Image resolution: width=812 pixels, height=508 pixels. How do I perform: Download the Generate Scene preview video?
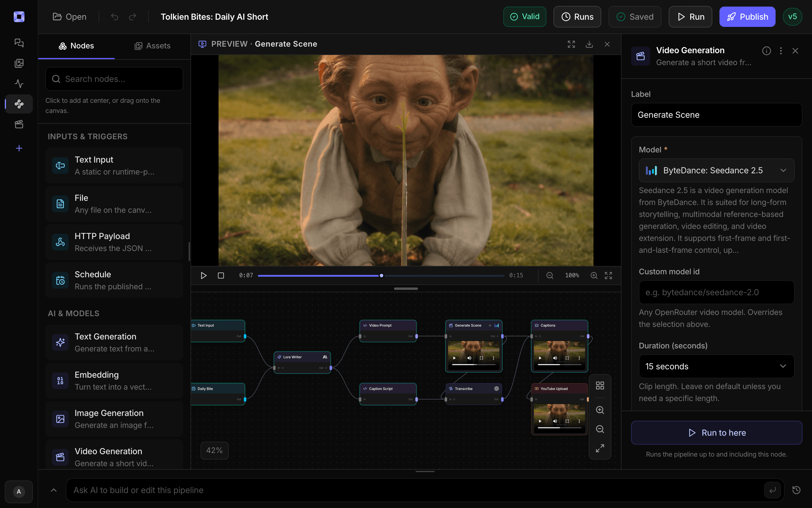(x=589, y=44)
